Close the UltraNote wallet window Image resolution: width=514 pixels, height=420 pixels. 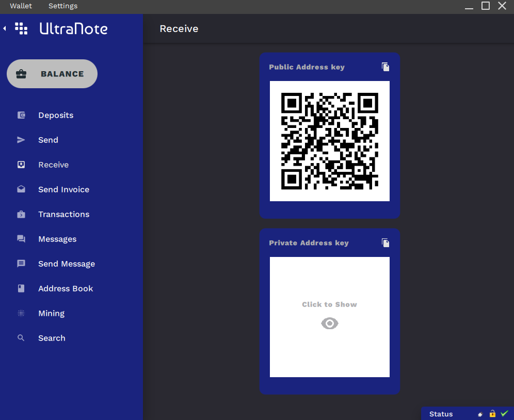[502, 6]
